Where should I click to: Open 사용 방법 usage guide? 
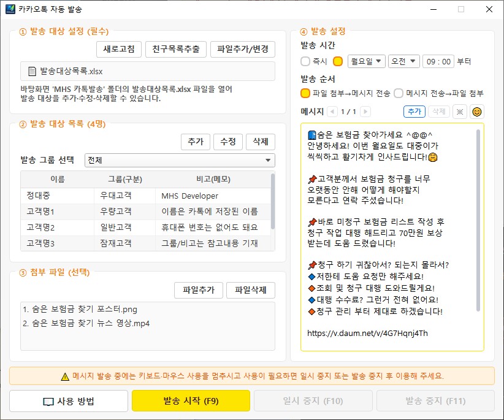point(69,401)
